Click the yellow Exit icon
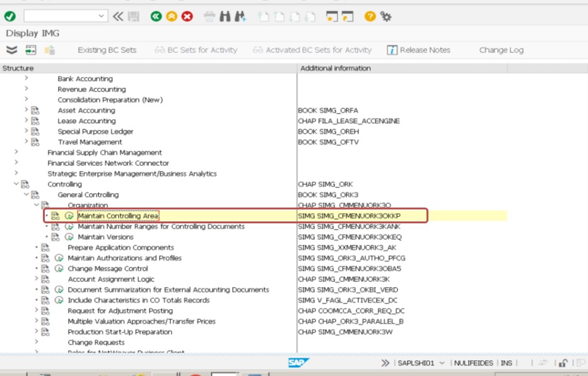Viewport: 588px width, 376px height. pyautogui.click(x=172, y=16)
